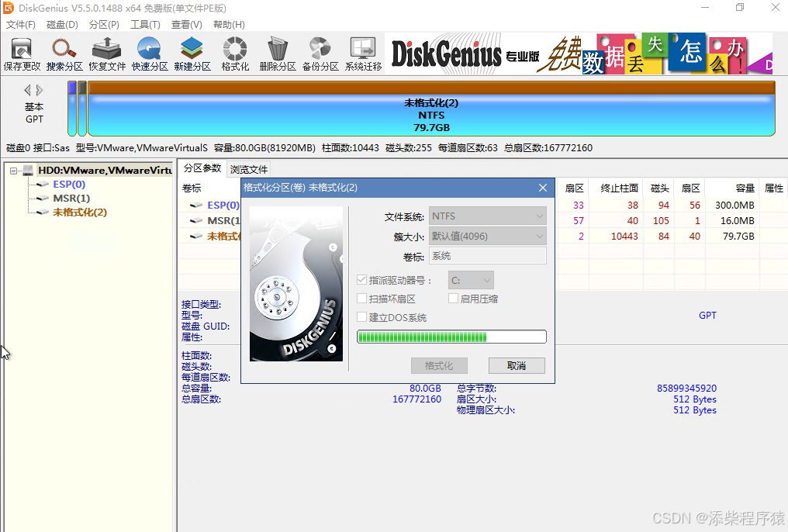Enable the 启用压缩 checkbox

453,299
